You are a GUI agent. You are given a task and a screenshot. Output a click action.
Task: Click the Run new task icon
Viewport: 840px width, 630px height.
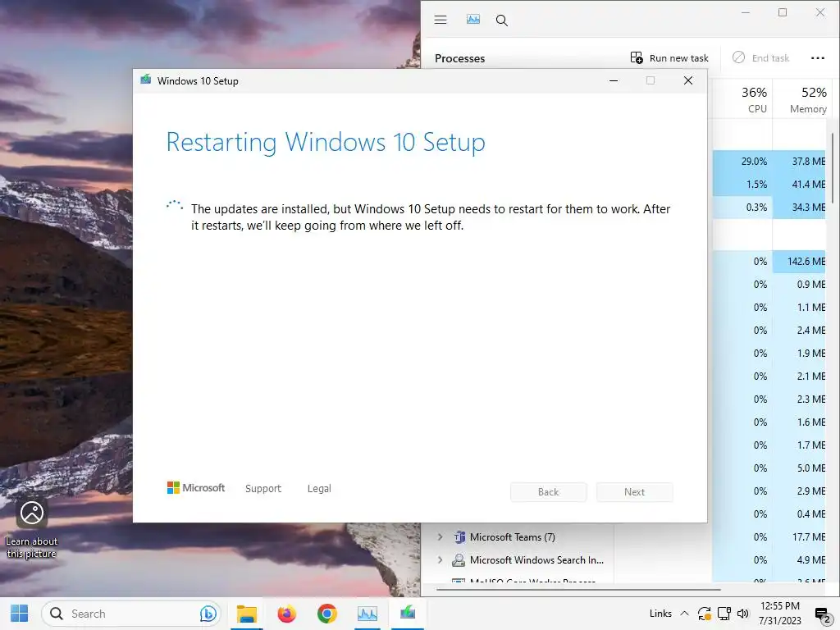pos(637,58)
